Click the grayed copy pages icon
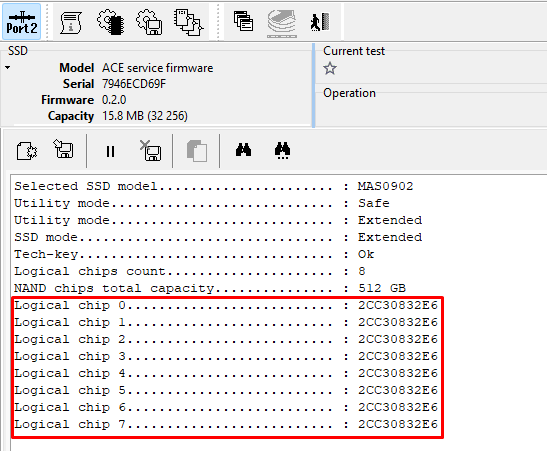 [197, 151]
